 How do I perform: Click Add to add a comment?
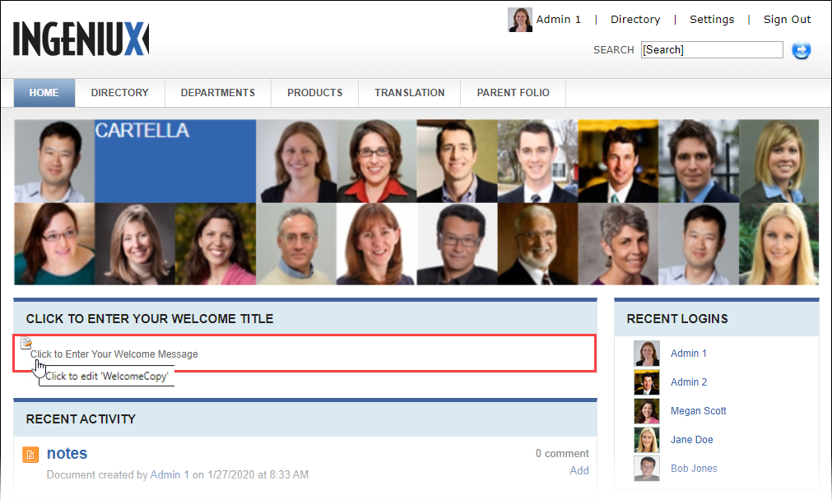[x=579, y=470]
